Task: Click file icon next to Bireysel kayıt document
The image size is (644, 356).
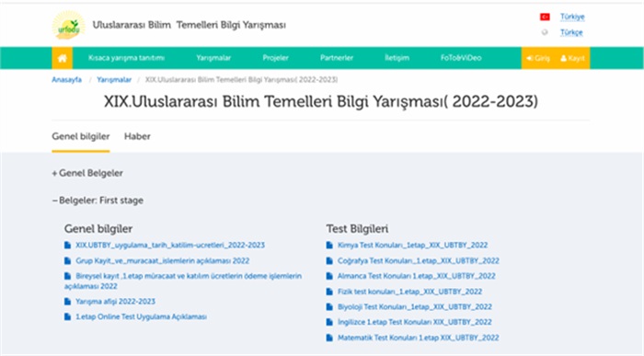Action: (x=68, y=276)
